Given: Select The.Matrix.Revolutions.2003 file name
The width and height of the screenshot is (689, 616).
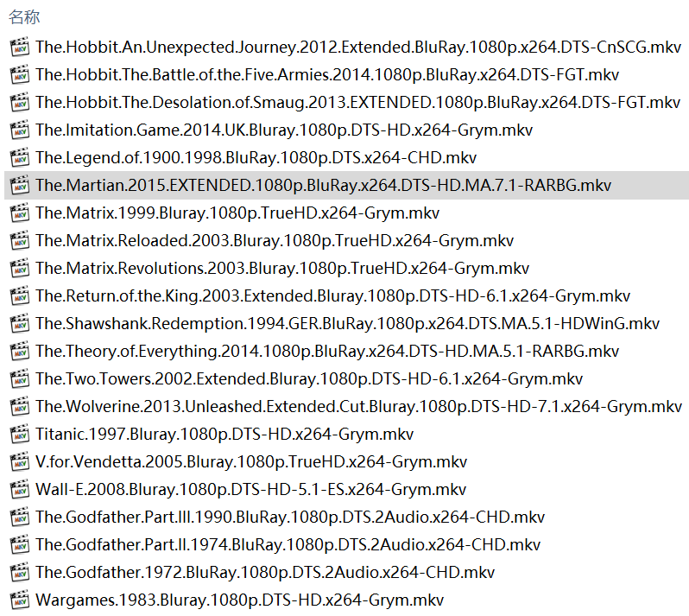Looking at the screenshot, I should 282,269.
